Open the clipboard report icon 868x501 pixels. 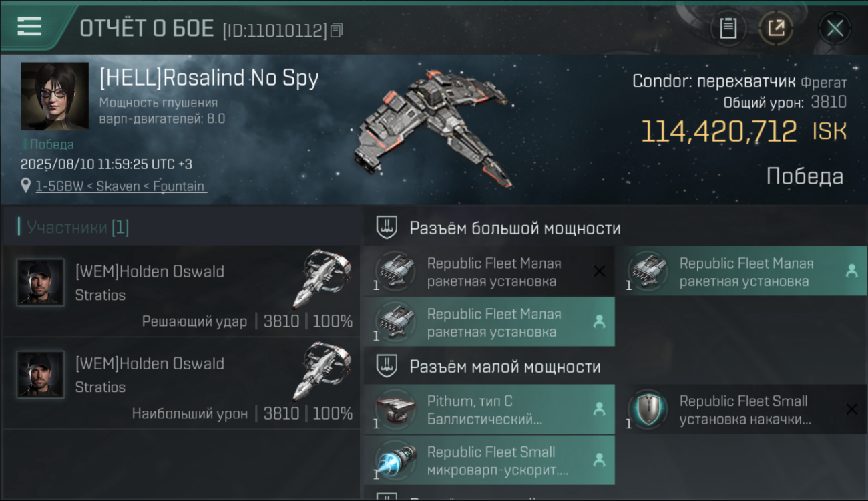[x=728, y=29]
